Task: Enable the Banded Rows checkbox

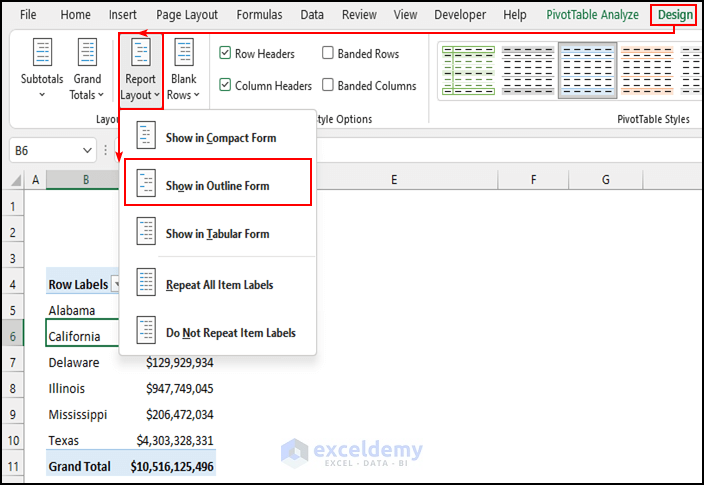Action: pyautogui.click(x=328, y=53)
